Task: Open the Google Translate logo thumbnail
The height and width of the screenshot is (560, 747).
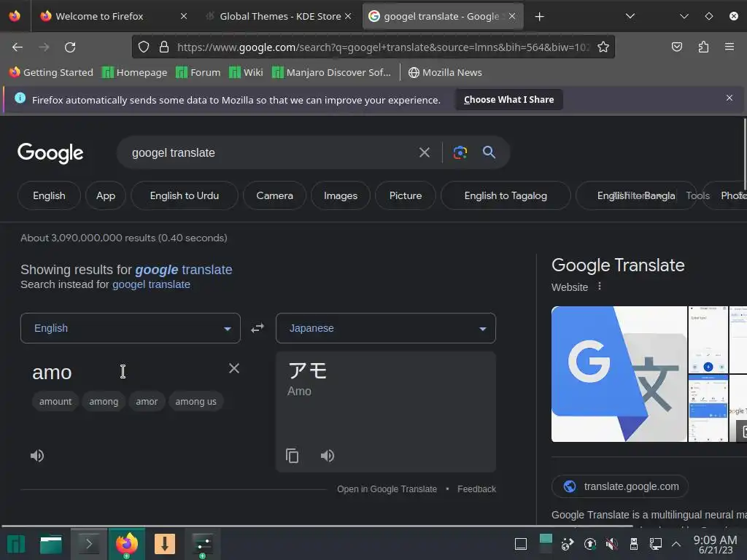Action: (x=619, y=374)
